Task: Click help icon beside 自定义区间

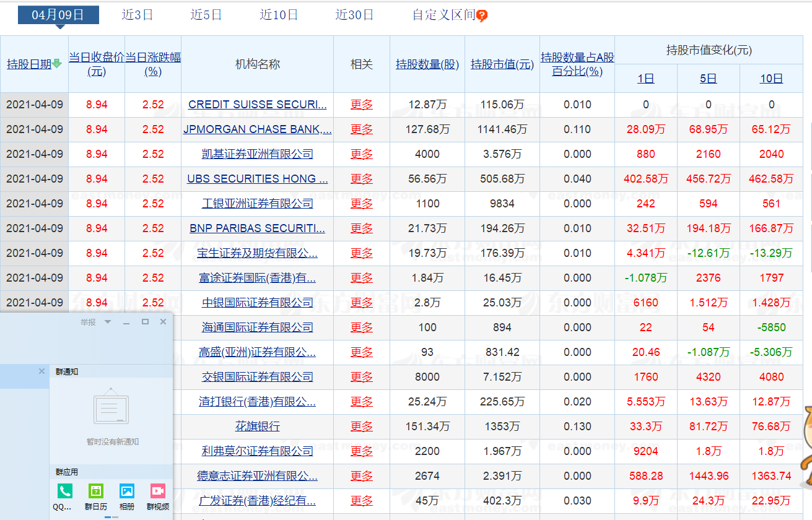Action: tap(482, 16)
